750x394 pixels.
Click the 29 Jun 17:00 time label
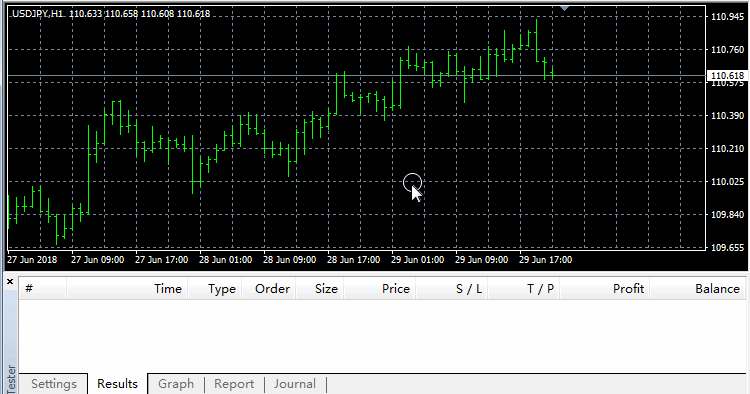[545, 260]
